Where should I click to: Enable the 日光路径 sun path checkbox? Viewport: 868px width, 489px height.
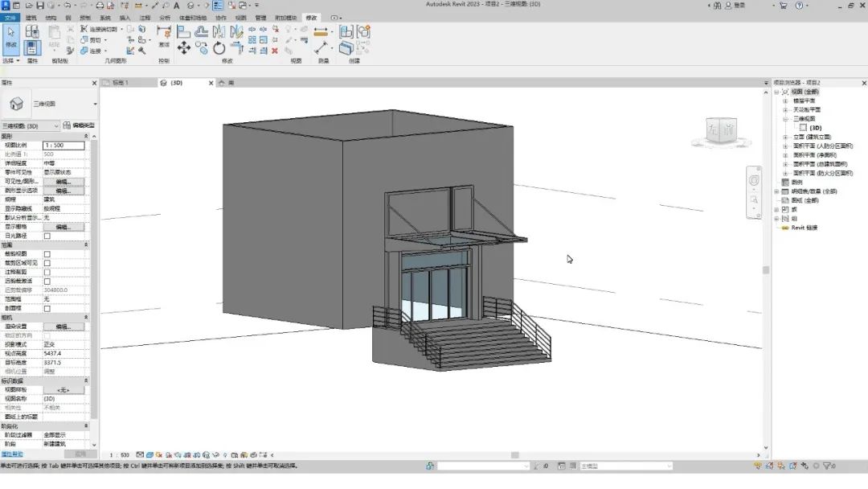[47, 236]
